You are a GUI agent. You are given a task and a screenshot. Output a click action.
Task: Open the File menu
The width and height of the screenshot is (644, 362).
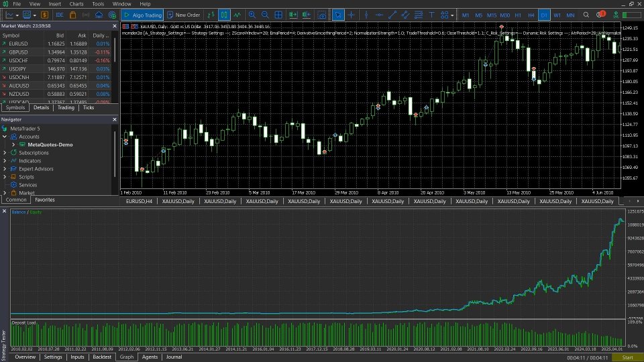click(x=17, y=4)
